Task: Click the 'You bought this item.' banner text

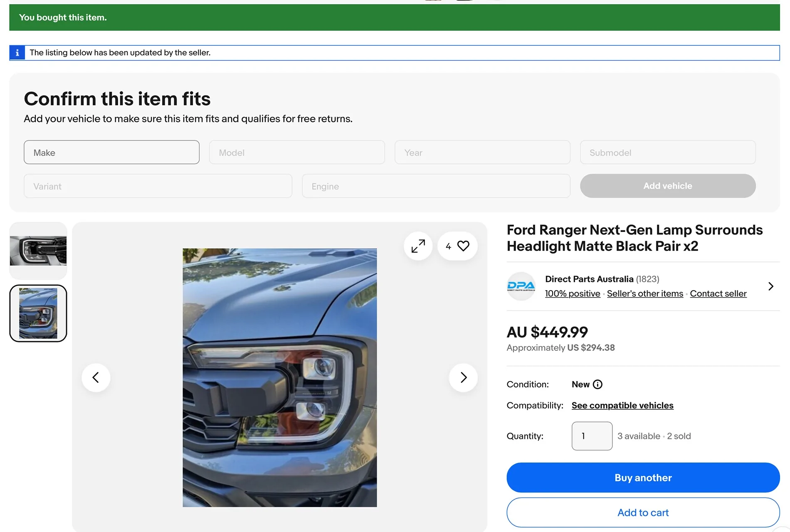Action: pyautogui.click(x=63, y=17)
